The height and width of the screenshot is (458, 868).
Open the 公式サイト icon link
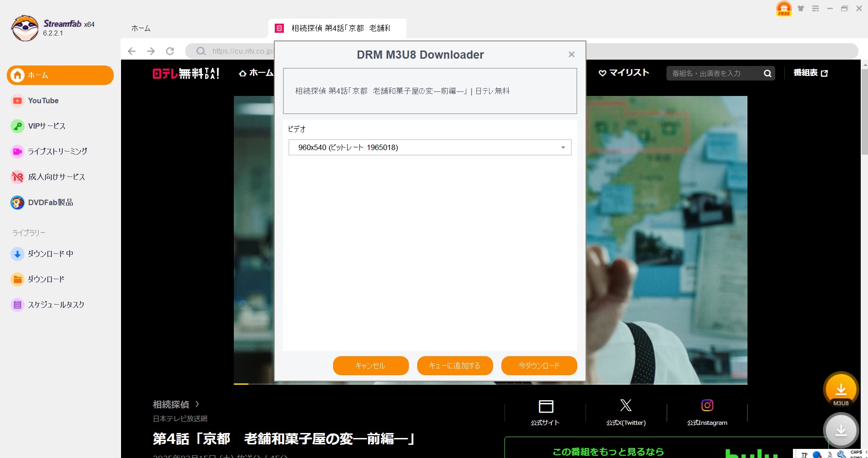pyautogui.click(x=545, y=413)
